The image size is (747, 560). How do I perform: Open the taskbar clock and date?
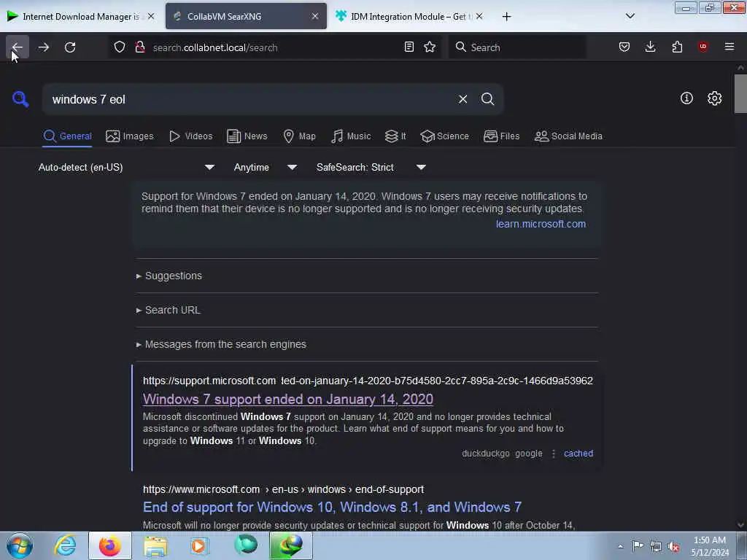coord(710,546)
